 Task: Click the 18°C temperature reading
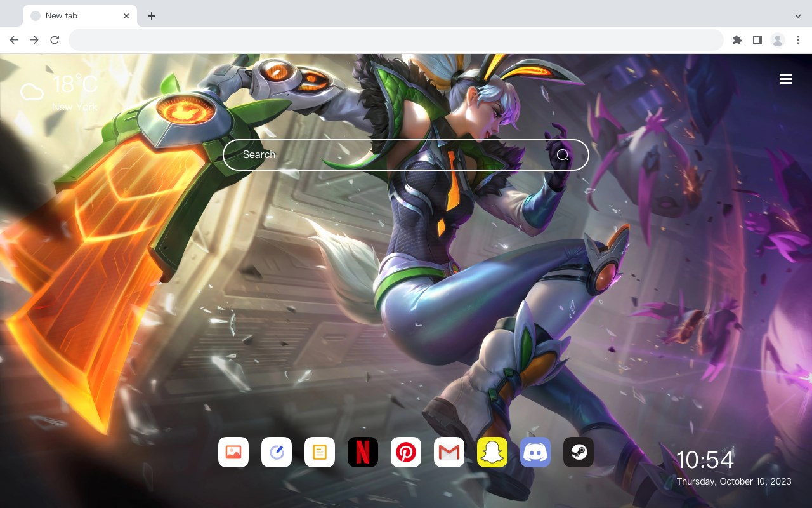coord(75,84)
